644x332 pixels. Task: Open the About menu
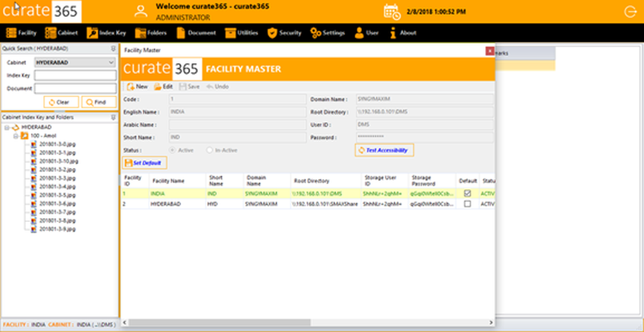point(403,33)
